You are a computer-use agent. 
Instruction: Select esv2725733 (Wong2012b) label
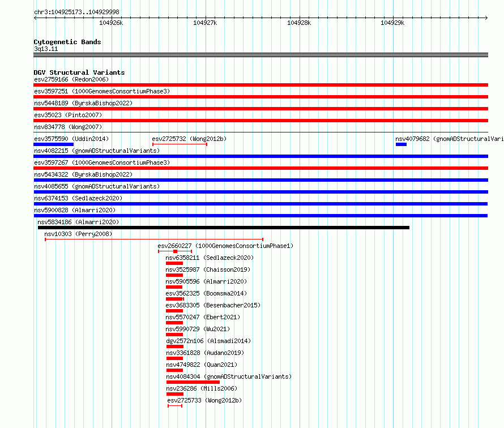tap(204, 400)
